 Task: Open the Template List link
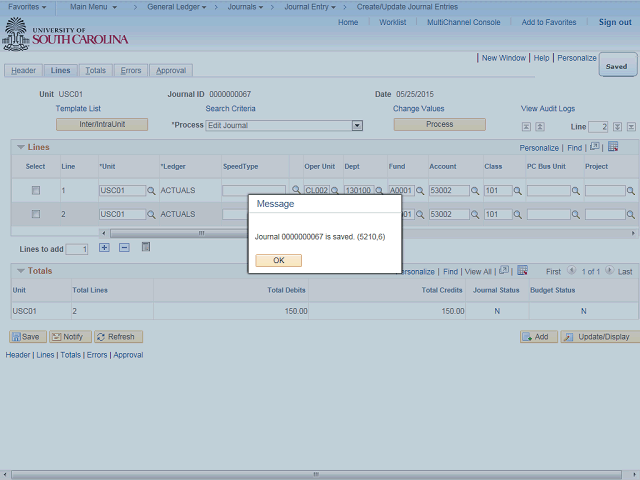point(78,109)
